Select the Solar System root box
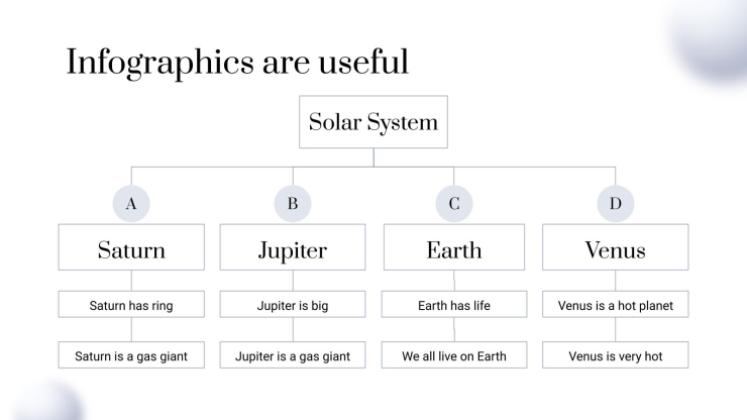 pos(374,123)
